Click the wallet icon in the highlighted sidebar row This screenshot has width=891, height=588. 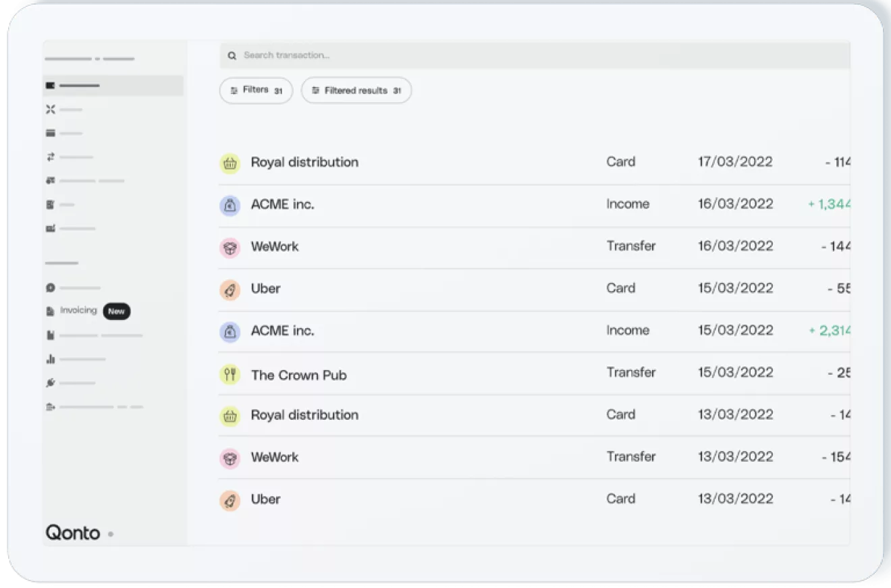click(x=50, y=86)
